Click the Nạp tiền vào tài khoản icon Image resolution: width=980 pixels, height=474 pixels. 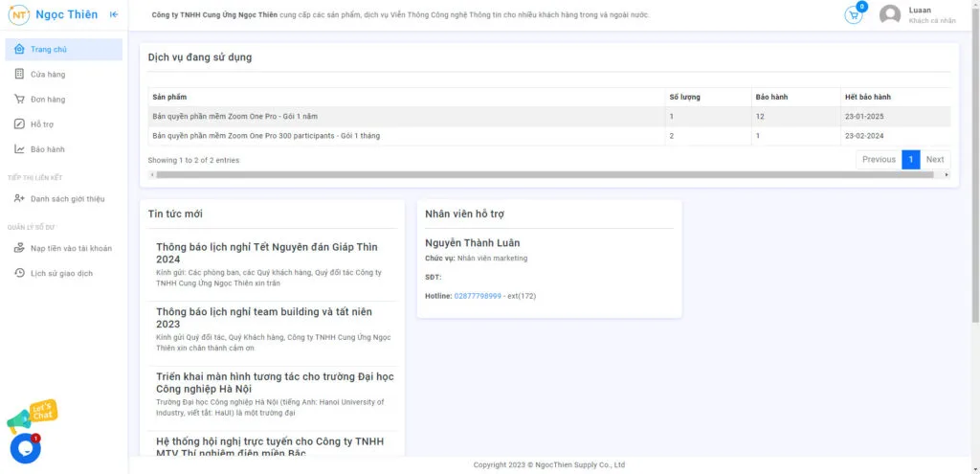(x=19, y=248)
